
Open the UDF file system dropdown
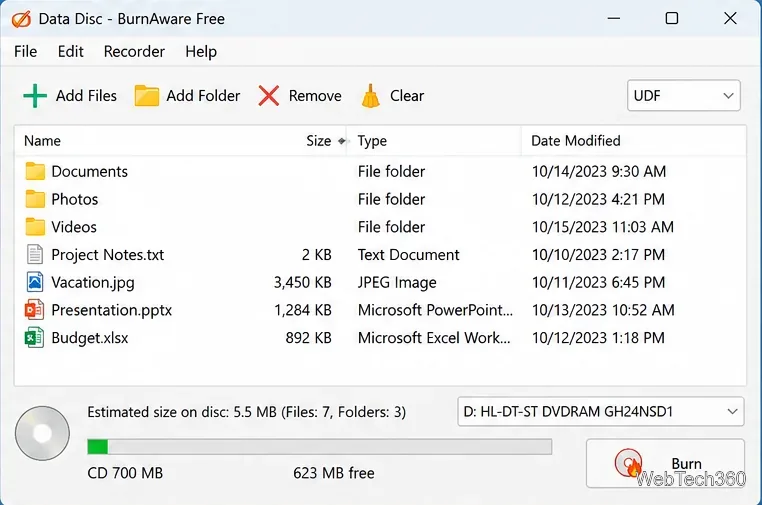[684, 96]
